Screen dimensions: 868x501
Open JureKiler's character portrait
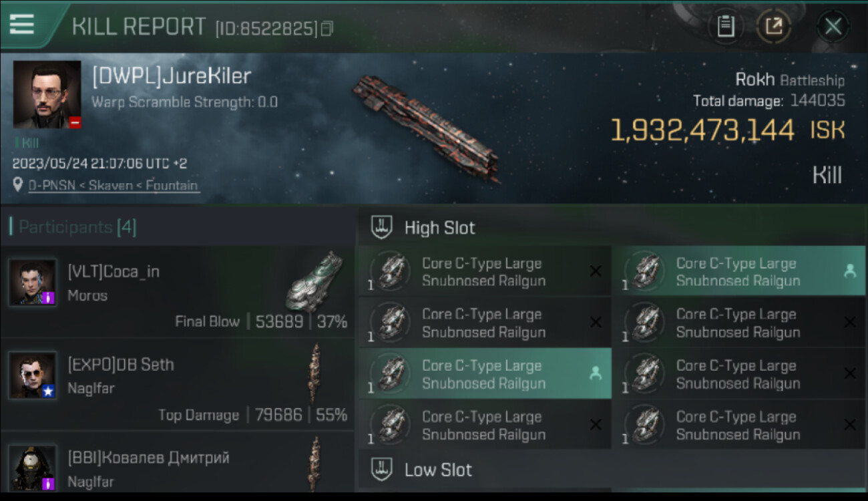[47, 95]
